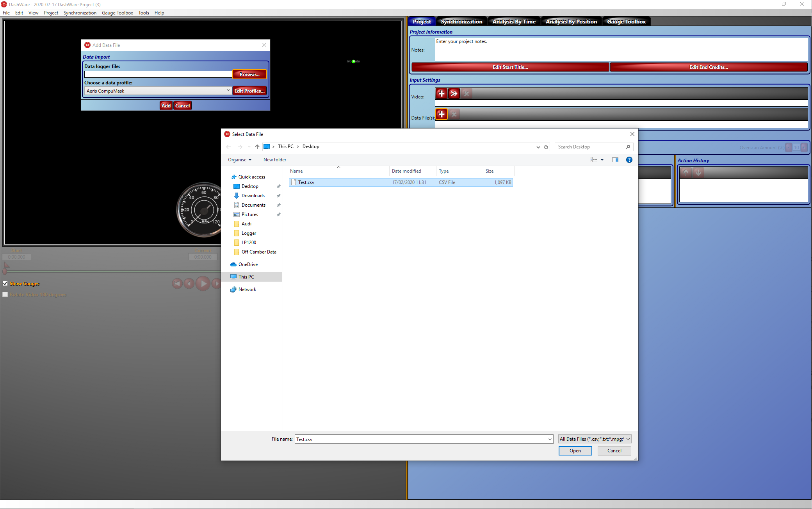This screenshot has height=509, width=812.
Task: Click the Open button
Action: tap(575, 451)
